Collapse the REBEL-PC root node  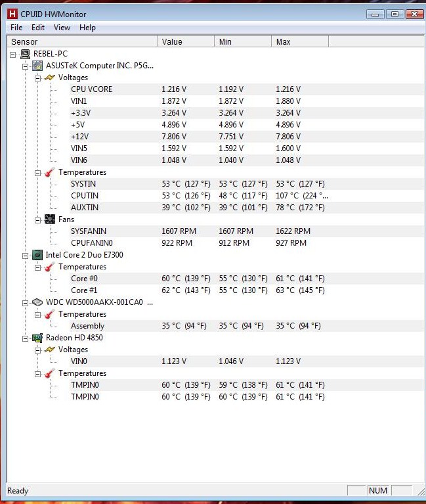(x=13, y=55)
